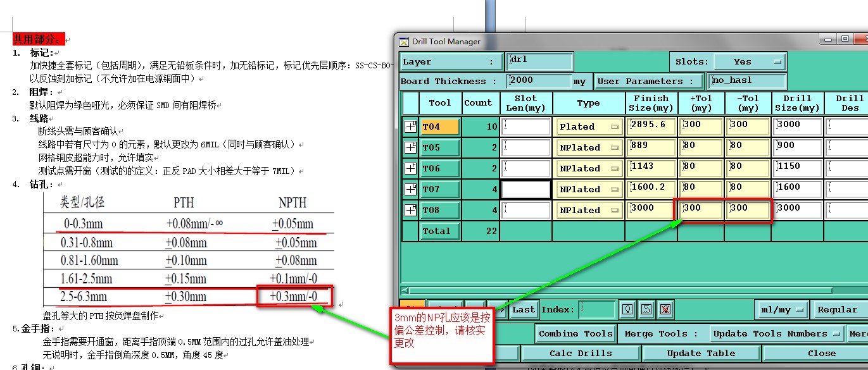Viewport: 868px width, 370px height.
Task: Open the NPlated type dropdown for T08
Action: (589, 211)
